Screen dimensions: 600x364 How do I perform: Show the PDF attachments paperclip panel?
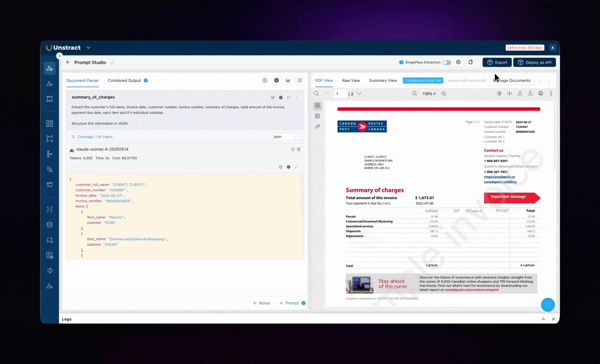click(318, 126)
